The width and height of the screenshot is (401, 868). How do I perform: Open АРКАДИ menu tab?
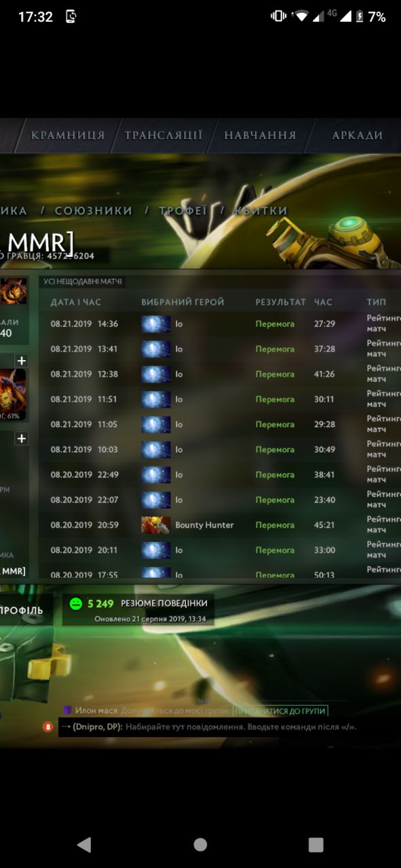[358, 135]
